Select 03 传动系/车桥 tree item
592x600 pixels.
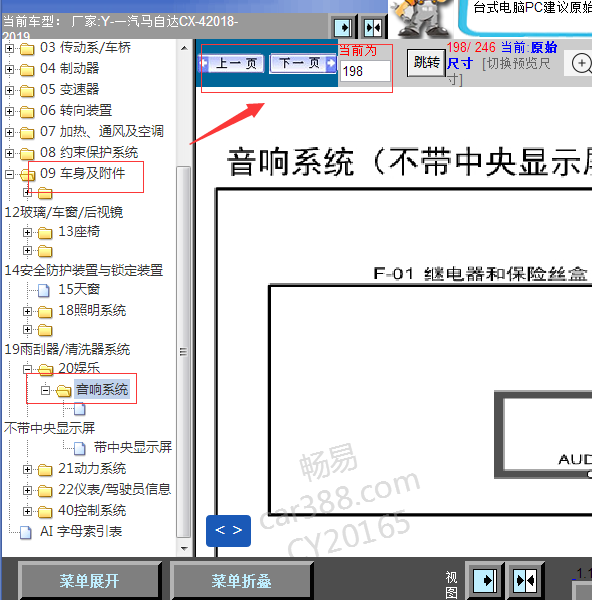pos(85,47)
